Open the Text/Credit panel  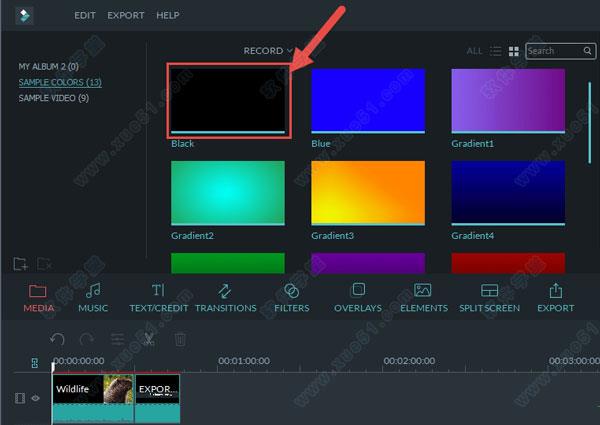[158, 297]
